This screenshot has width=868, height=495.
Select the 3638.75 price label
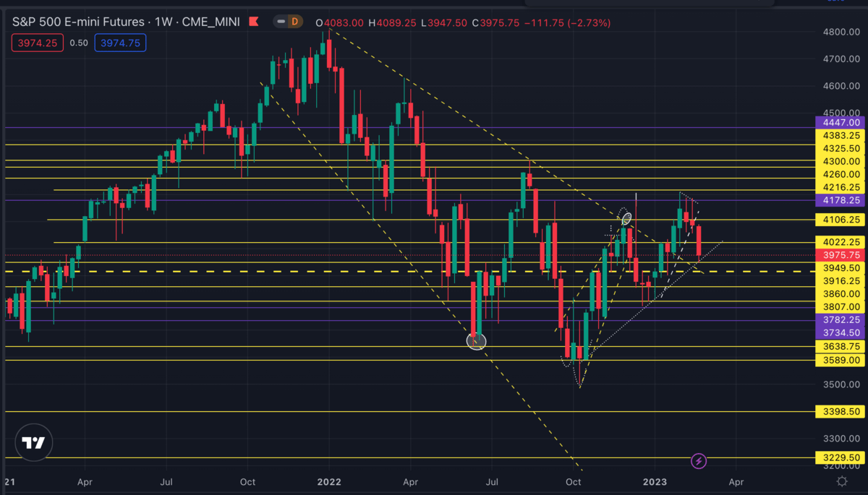point(840,346)
